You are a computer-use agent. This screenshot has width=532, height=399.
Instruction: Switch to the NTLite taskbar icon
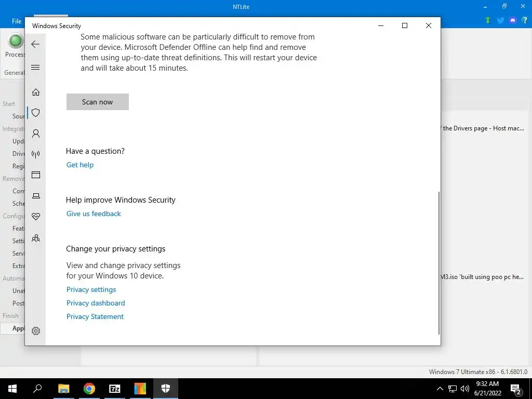click(x=140, y=389)
